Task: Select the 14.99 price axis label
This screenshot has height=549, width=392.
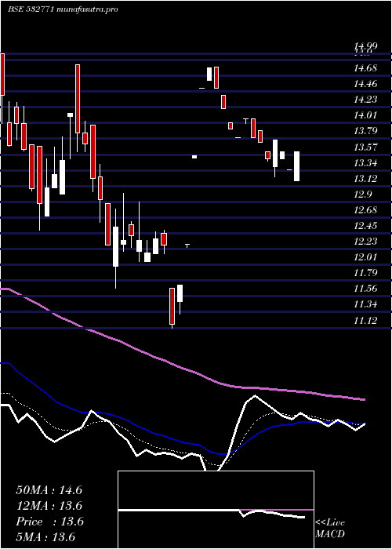Action: 365,46
